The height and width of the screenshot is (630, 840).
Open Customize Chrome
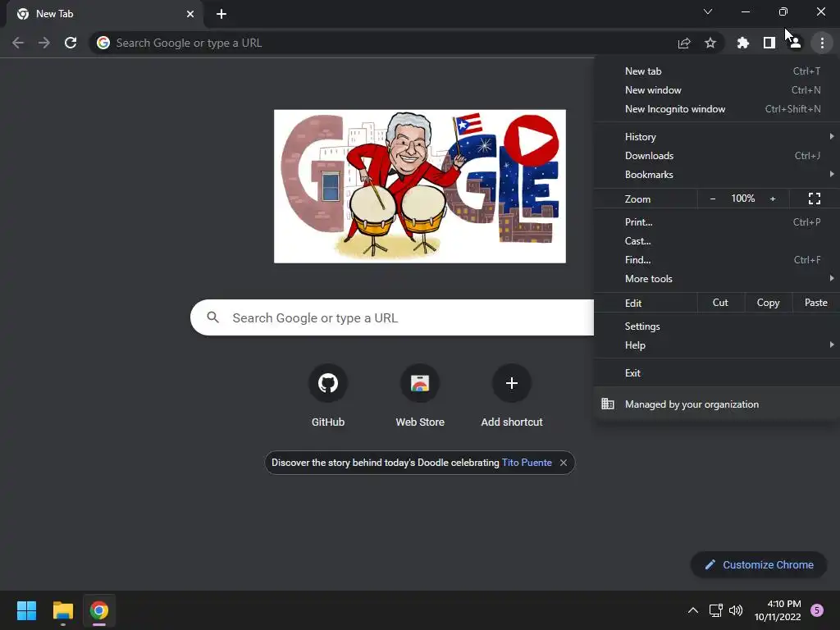[759, 564]
